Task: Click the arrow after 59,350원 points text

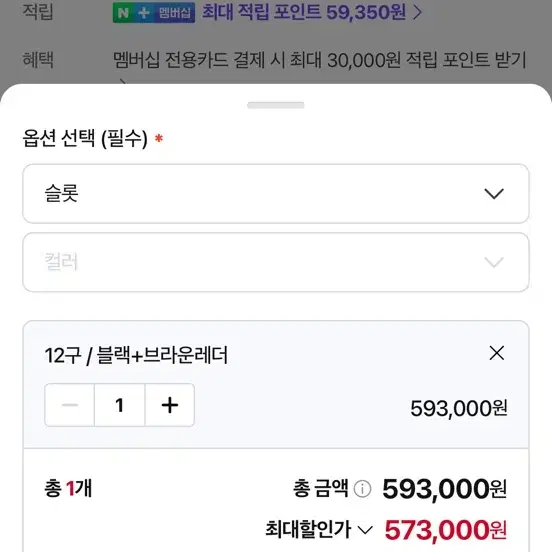Action: tap(417, 13)
